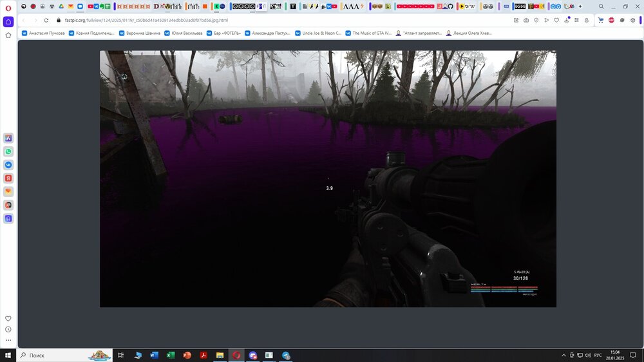
Task: View site security lock info
Action: click(59, 20)
